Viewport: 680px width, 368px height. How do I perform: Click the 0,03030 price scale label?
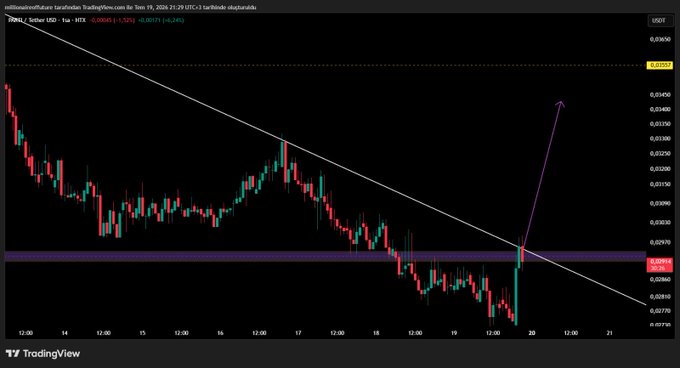click(x=660, y=222)
